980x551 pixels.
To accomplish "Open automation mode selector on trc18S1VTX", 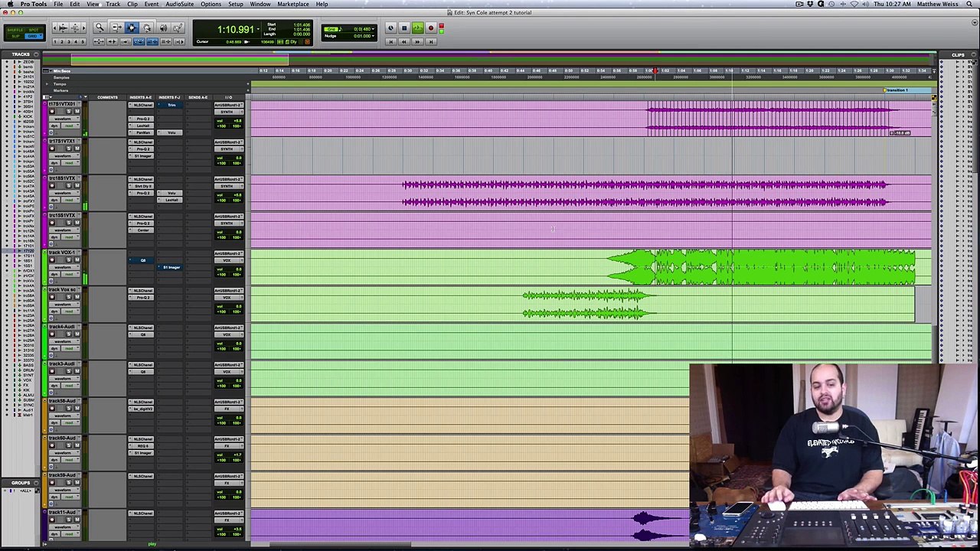I will 70,201.
